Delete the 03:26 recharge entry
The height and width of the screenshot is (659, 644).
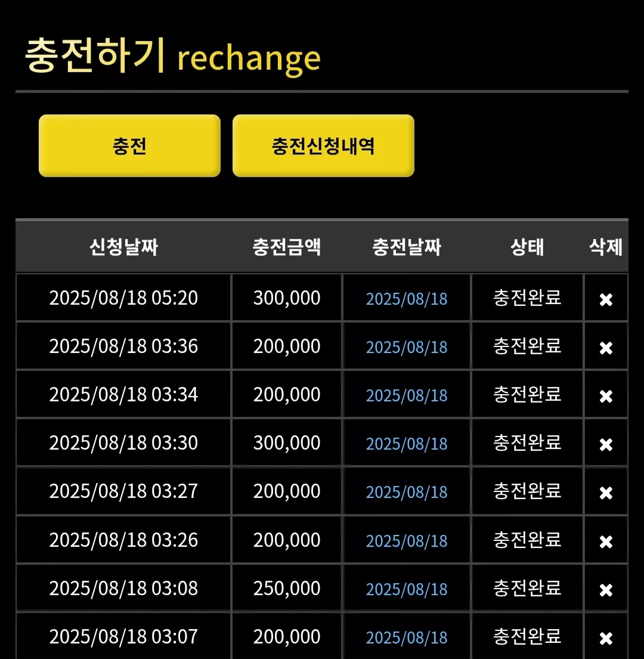[x=606, y=542]
